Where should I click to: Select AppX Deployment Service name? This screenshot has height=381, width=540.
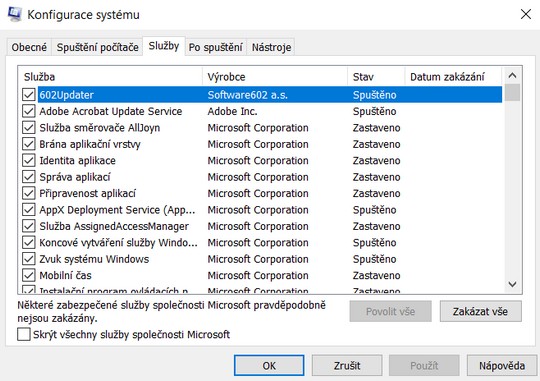tap(117, 210)
